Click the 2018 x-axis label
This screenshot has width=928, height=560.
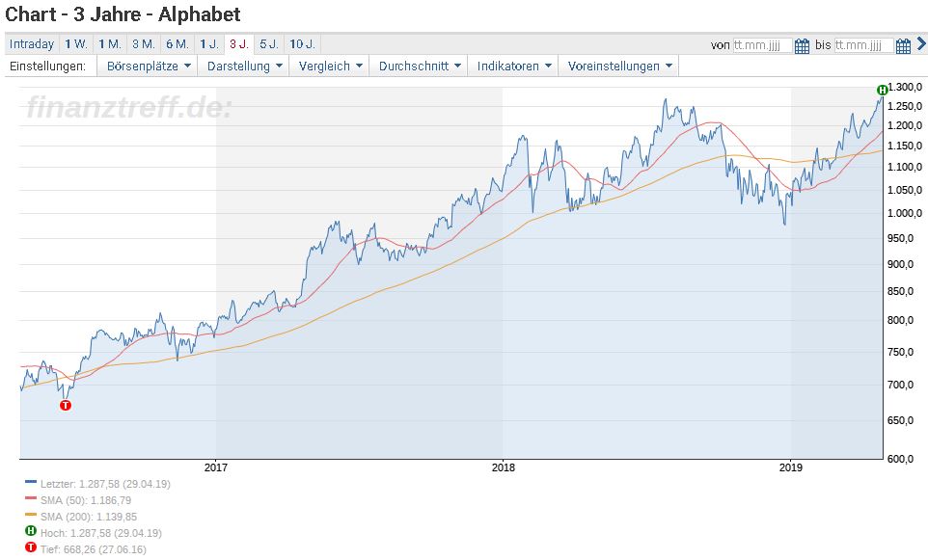(503, 467)
